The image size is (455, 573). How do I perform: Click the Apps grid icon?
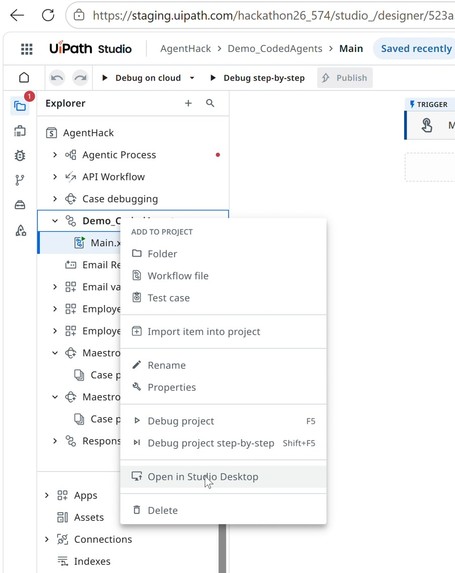point(62,496)
